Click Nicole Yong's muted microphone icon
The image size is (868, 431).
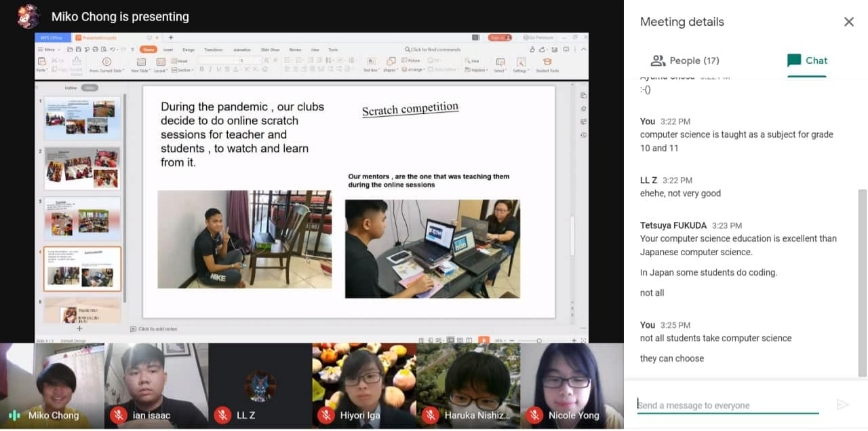coord(534,415)
